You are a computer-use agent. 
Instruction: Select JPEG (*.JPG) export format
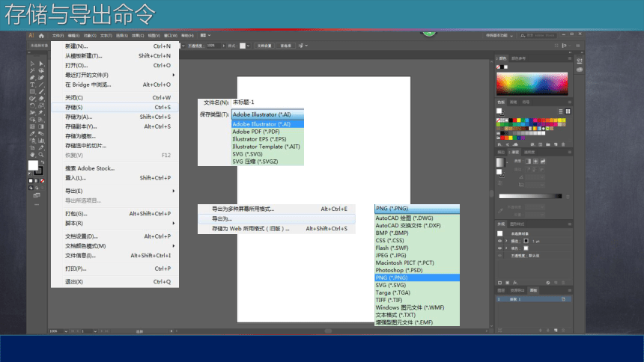(417, 255)
